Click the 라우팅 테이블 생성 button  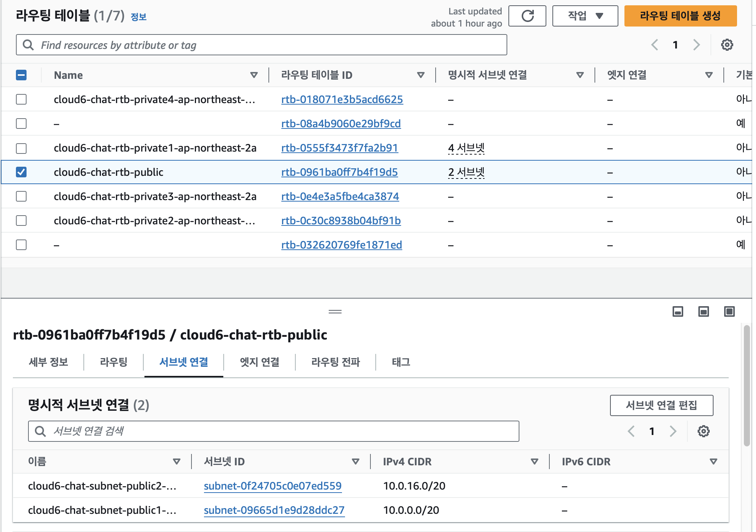click(680, 16)
